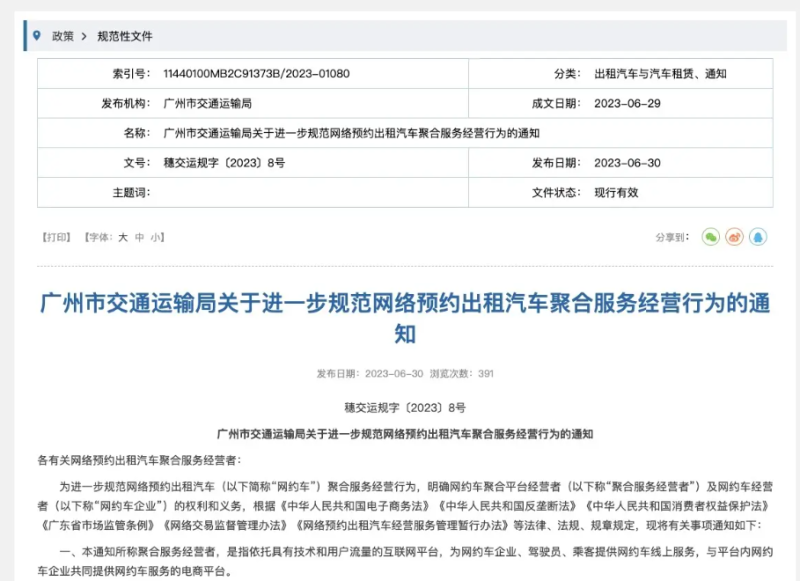The height and width of the screenshot is (581, 800).
Task: Click the view count 浏览次数：391
Action: pos(462,373)
